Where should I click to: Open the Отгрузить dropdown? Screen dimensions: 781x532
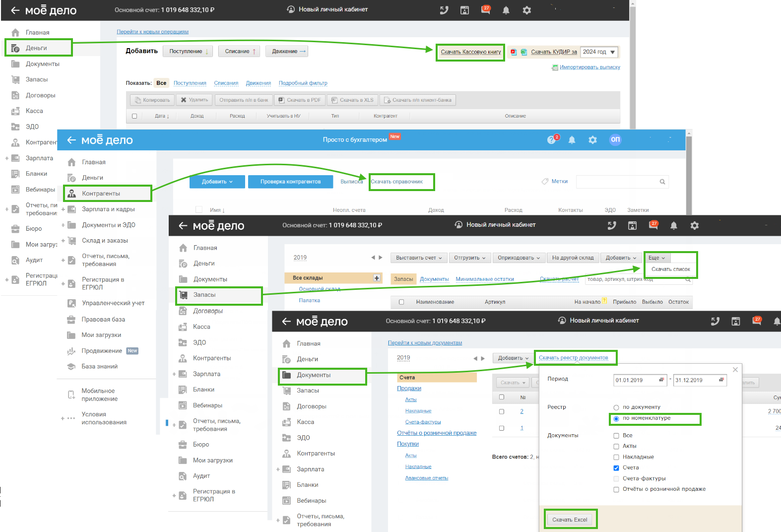point(470,258)
